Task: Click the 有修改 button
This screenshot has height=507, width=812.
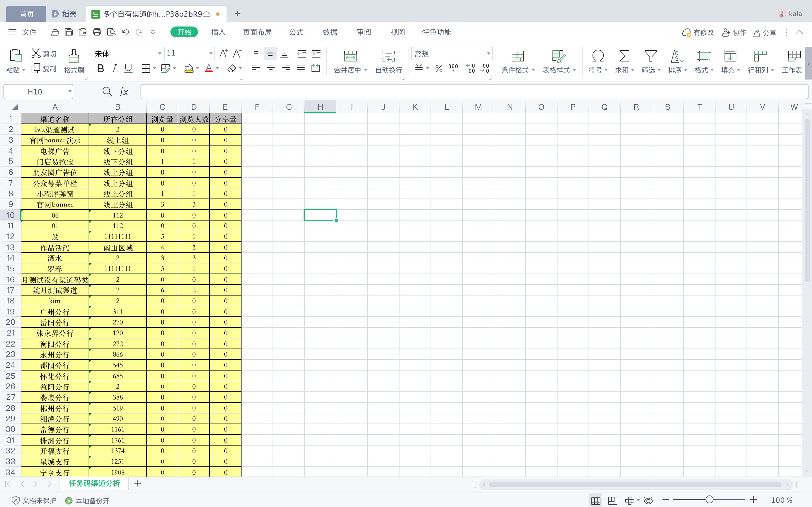Action: pyautogui.click(x=698, y=32)
